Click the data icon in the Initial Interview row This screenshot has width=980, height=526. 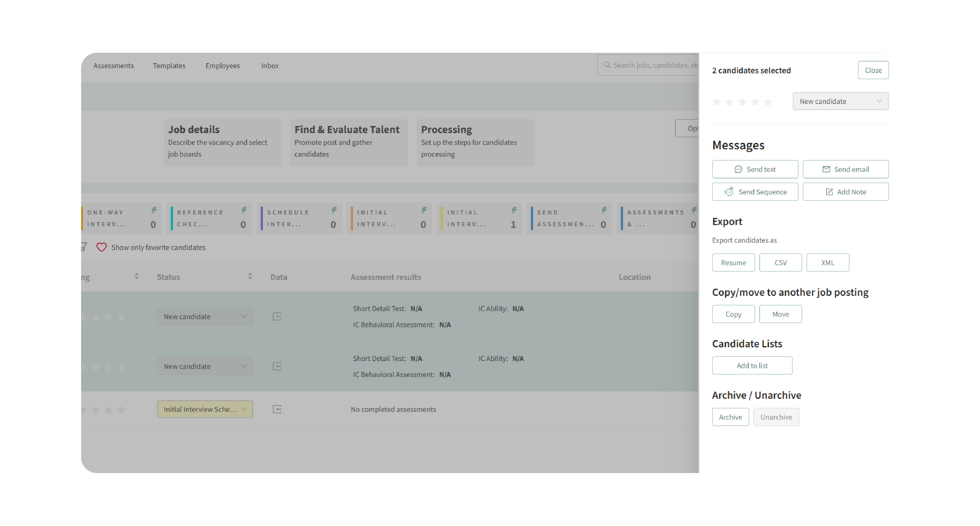277,409
